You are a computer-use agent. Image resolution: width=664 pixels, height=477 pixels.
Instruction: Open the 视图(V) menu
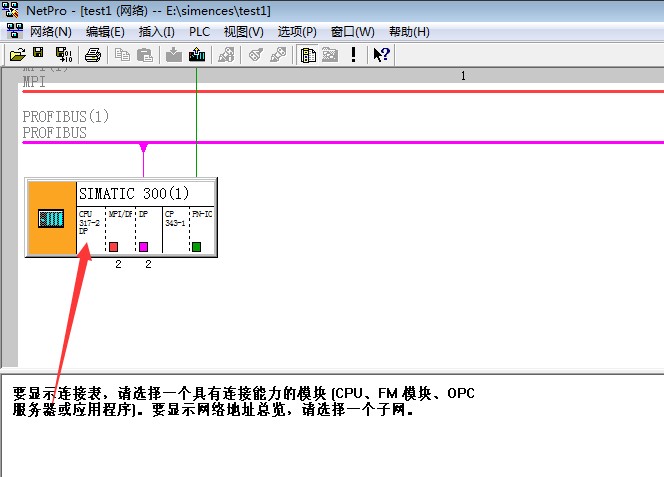point(244,32)
